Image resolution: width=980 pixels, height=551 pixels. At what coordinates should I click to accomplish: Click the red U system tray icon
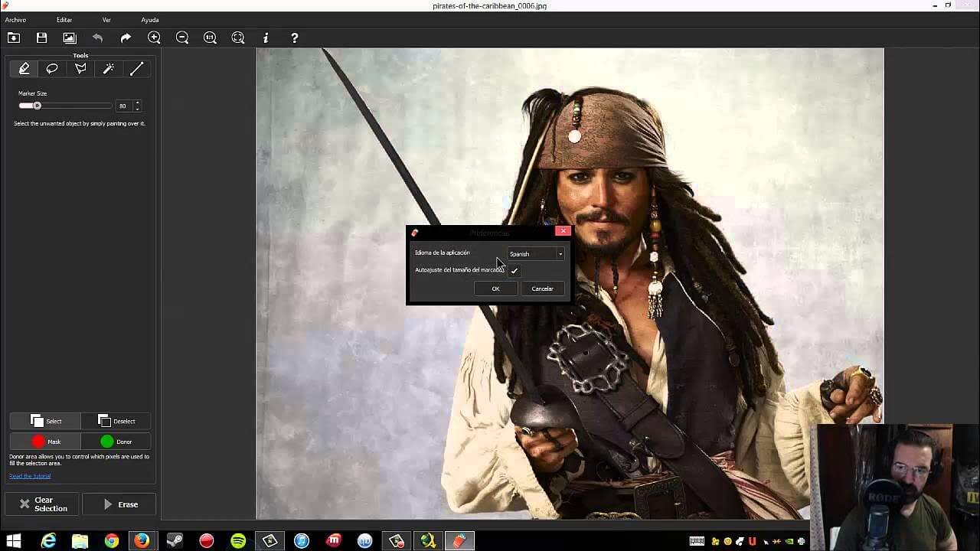753,541
